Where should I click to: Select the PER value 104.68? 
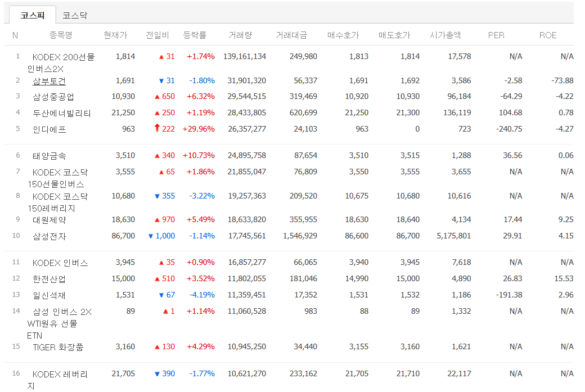[x=510, y=112]
